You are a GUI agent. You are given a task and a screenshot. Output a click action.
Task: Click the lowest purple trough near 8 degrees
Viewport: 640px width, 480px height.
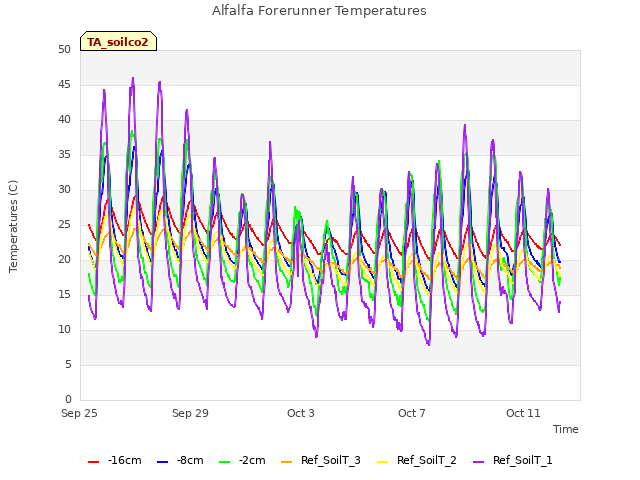point(429,344)
